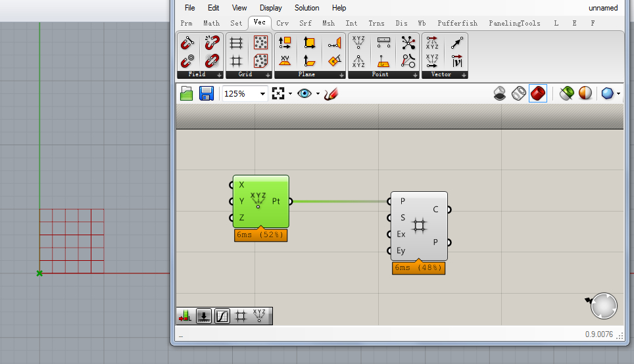Screen dimensions: 634x364
Task: Choose the Populate 3D dotted box icon
Action: (260, 61)
